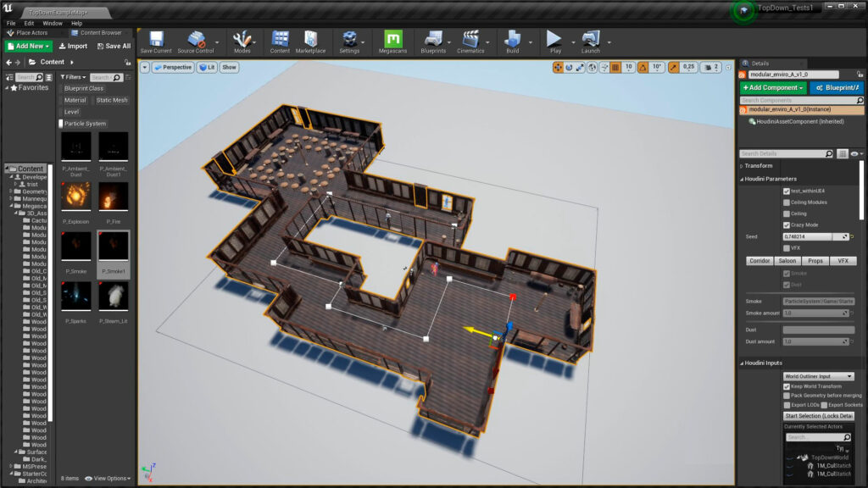
Task: Select the rotate gizmo mode in viewport
Action: point(569,68)
